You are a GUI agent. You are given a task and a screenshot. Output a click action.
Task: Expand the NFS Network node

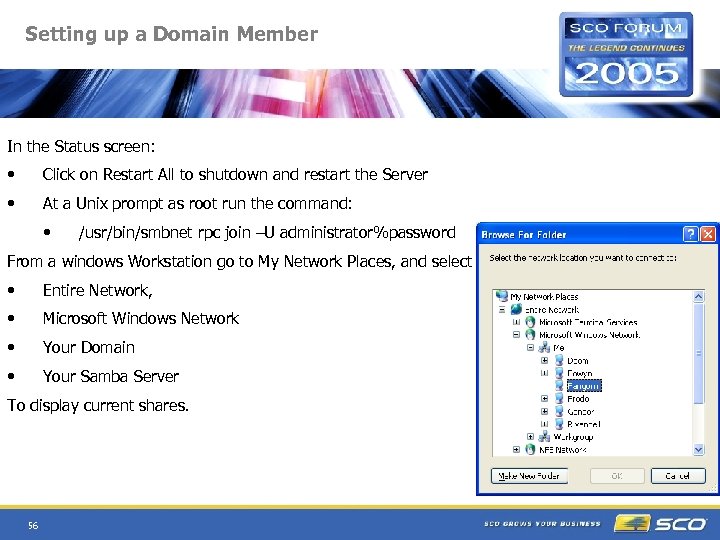[x=516, y=450]
